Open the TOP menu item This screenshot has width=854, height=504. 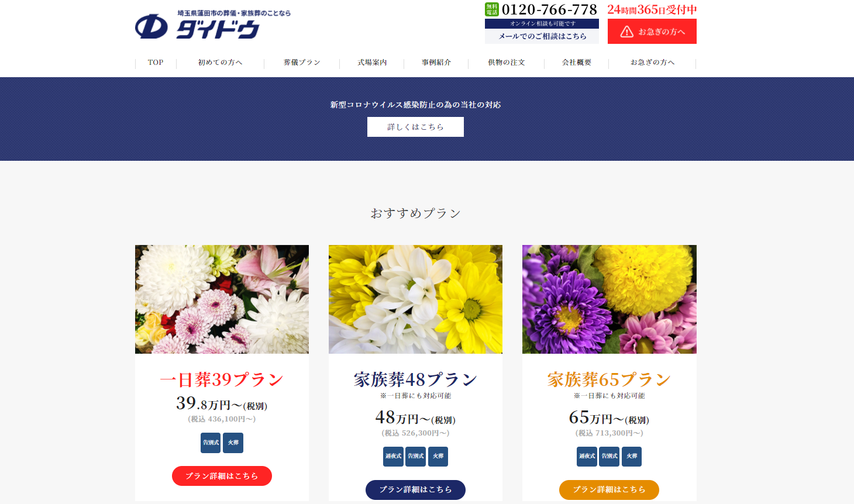(156, 63)
